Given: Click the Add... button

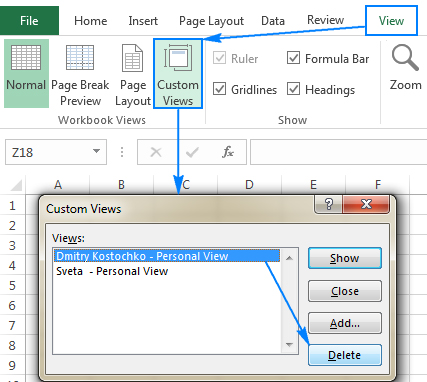Looking at the screenshot, I should [x=345, y=323].
